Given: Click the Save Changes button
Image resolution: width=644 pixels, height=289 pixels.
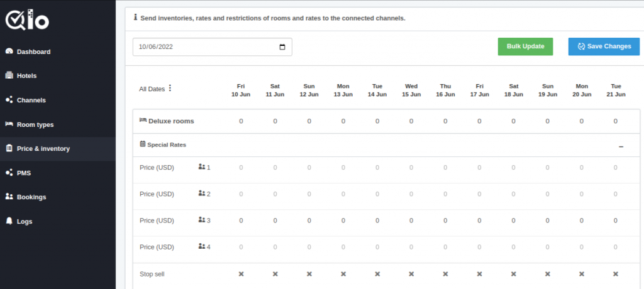Looking at the screenshot, I should (604, 46).
